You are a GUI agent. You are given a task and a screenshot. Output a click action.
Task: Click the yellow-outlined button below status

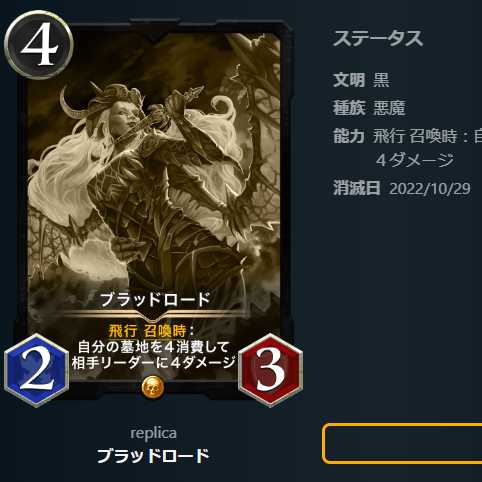click(402, 443)
